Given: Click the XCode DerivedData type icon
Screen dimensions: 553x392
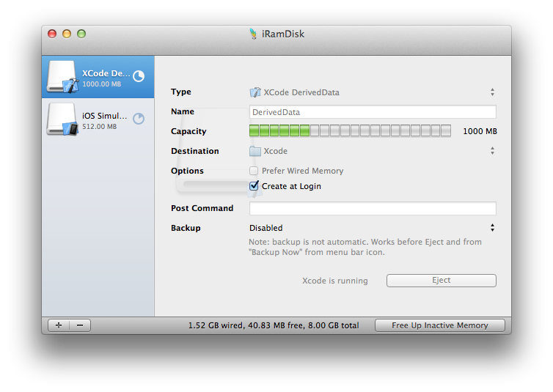Looking at the screenshot, I should (255, 92).
